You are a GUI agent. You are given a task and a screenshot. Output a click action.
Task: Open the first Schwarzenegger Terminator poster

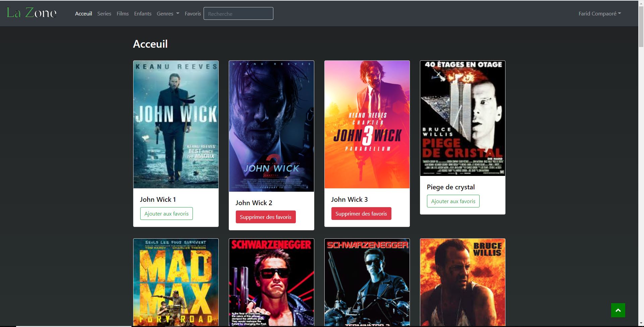[271, 282]
